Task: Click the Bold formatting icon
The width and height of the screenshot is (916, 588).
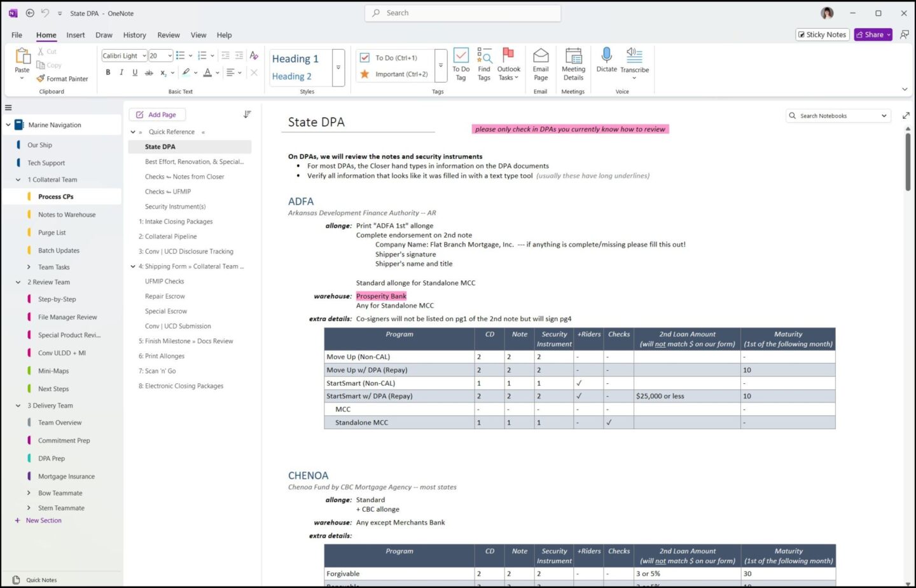Action: tap(108, 72)
